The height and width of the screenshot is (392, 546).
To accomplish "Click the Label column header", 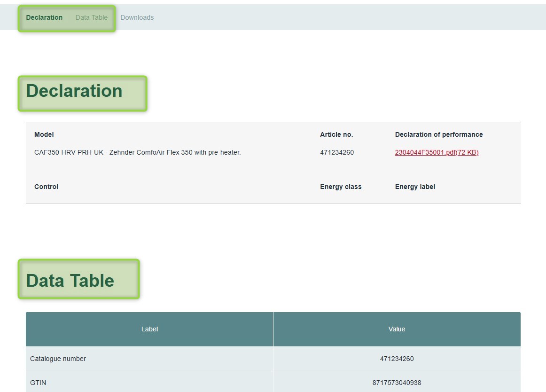I will pos(149,329).
